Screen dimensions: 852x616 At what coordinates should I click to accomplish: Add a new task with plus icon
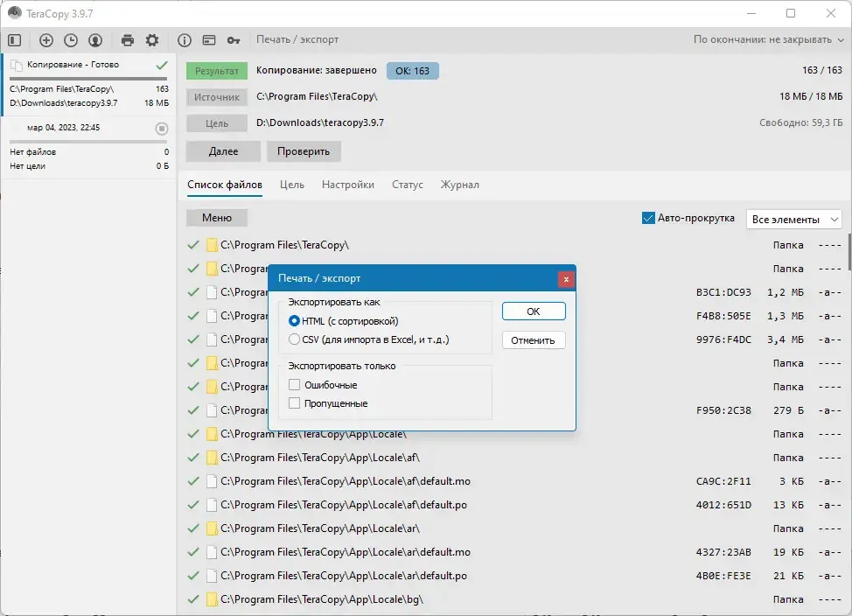(46, 39)
